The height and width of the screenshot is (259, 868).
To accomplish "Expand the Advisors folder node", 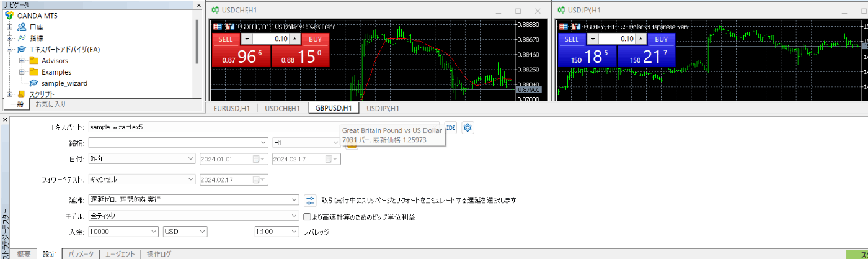I will 22,60.
